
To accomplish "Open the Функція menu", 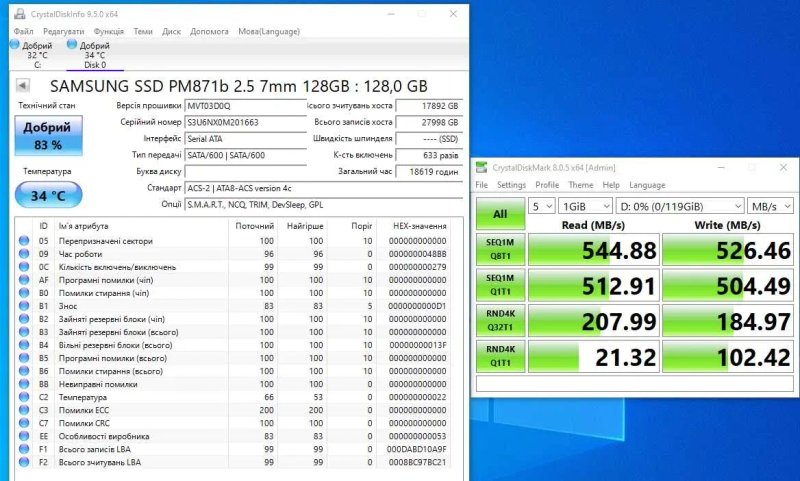I will click(x=109, y=31).
